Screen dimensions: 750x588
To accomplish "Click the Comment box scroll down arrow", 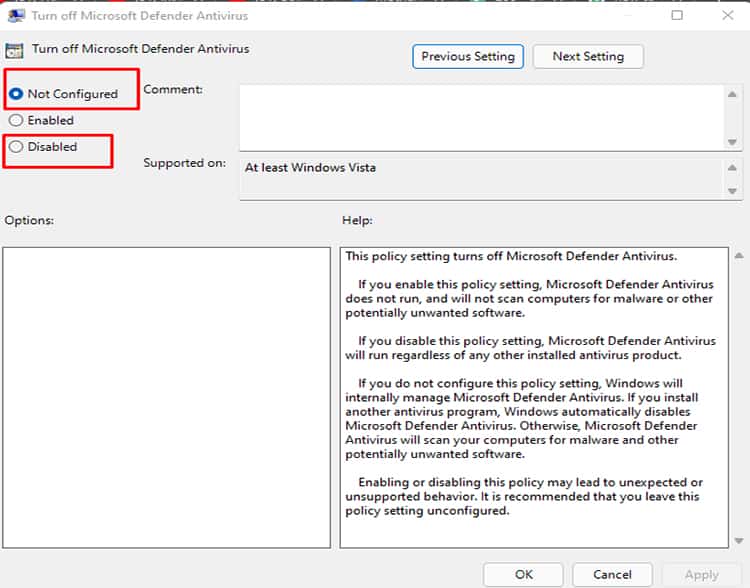I will (x=732, y=142).
